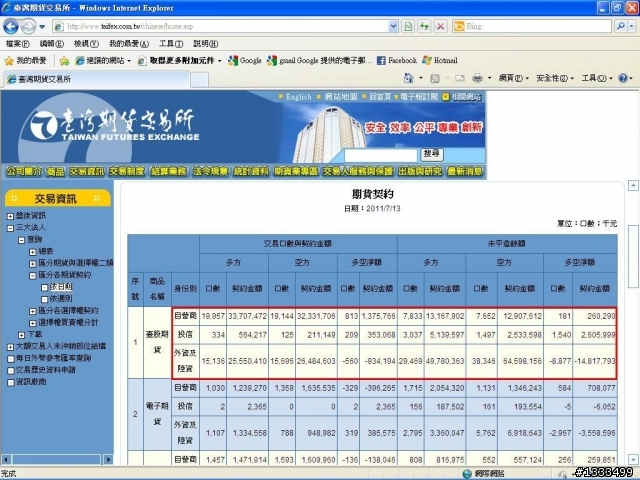Screen dimensions: 640x480
Task: Select the 臺灣期貨交易所 browser tab
Action: 97,79
